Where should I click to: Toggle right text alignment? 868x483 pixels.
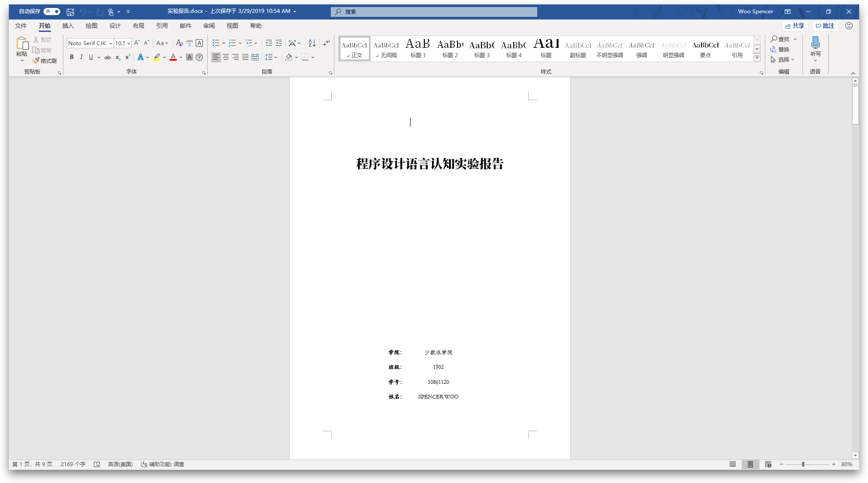[236, 57]
